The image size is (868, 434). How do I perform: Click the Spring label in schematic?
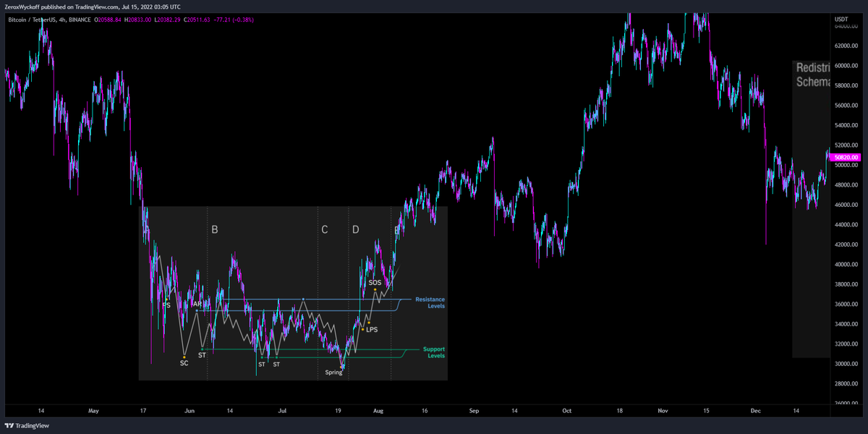click(x=333, y=373)
